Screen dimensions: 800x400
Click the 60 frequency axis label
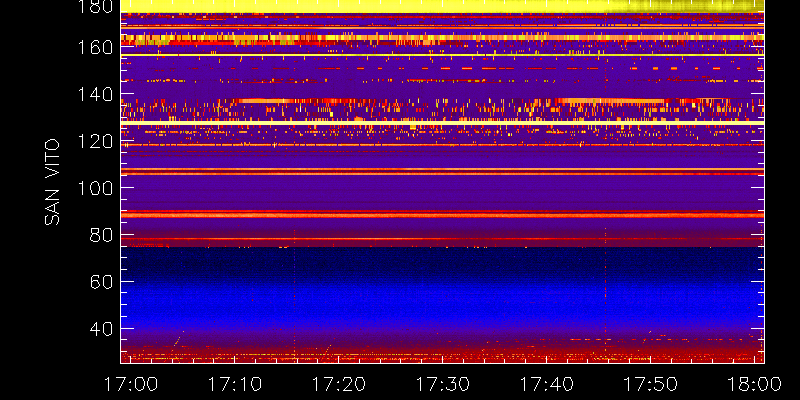[101, 282]
